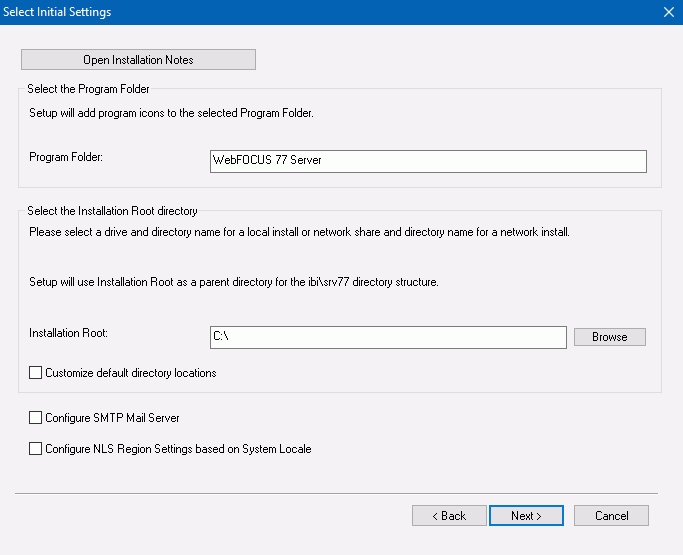The height and width of the screenshot is (555, 683).
Task: Browse for an installation root directory
Action: (609, 337)
